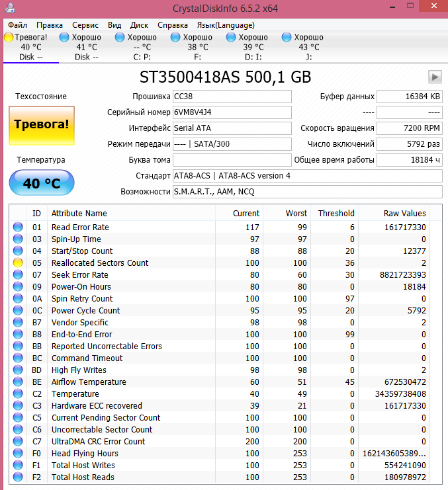448x490 pixels.
Task: Click the Прошивка field showing CC38
Action: [x=232, y=97]
